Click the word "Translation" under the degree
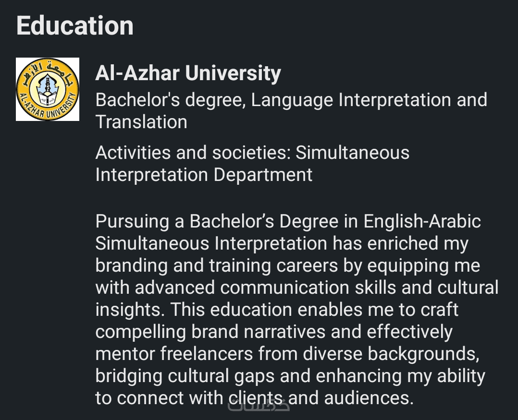This screenshot has width=518, height=420. pos(141,122)
